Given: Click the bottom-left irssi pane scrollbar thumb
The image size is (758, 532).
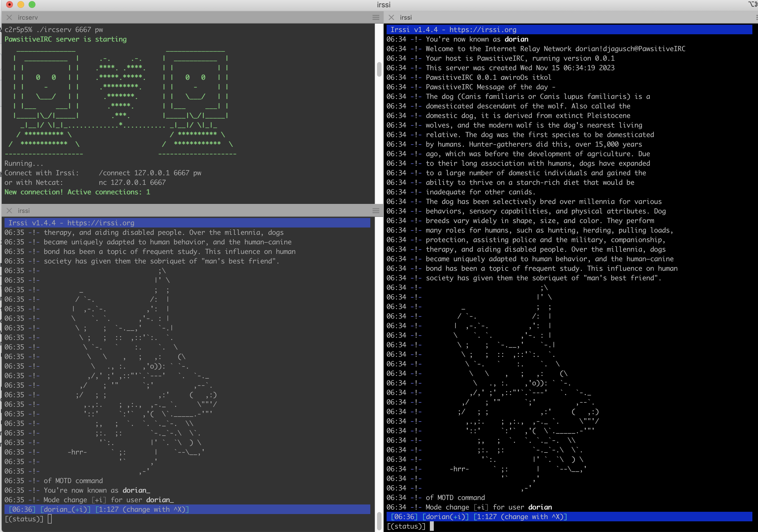Looking at the screenshot, I should [x=379, y=521].
